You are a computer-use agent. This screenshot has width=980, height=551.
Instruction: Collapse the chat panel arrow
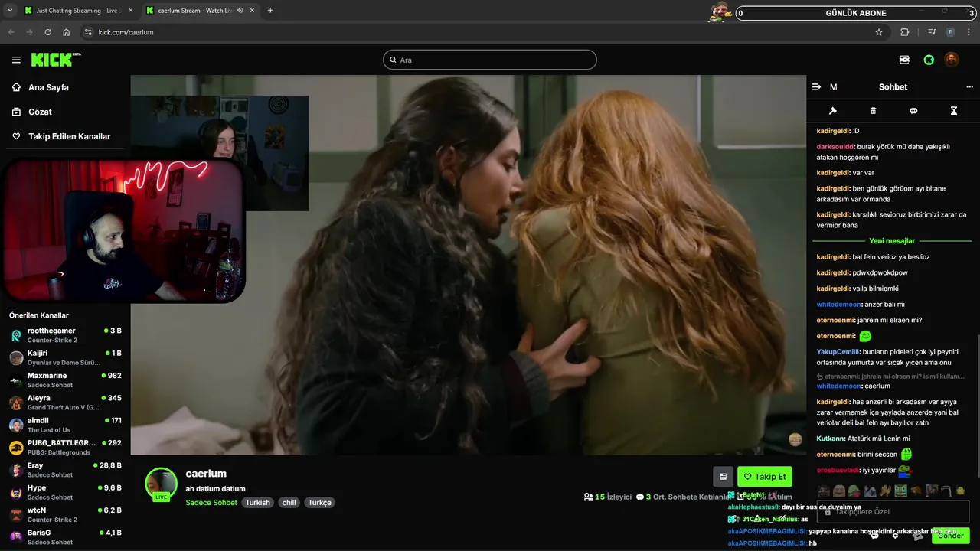[816, 87]
